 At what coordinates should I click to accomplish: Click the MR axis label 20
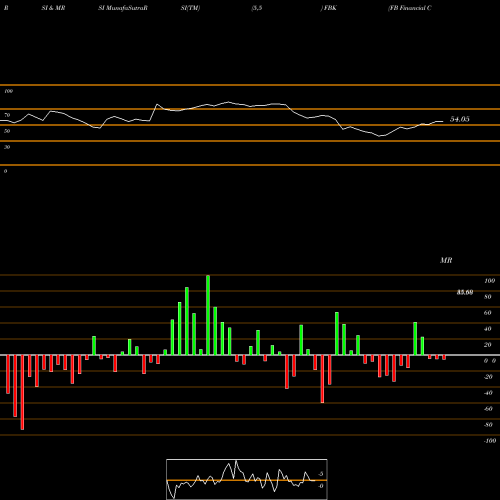[x=488, y=345]
